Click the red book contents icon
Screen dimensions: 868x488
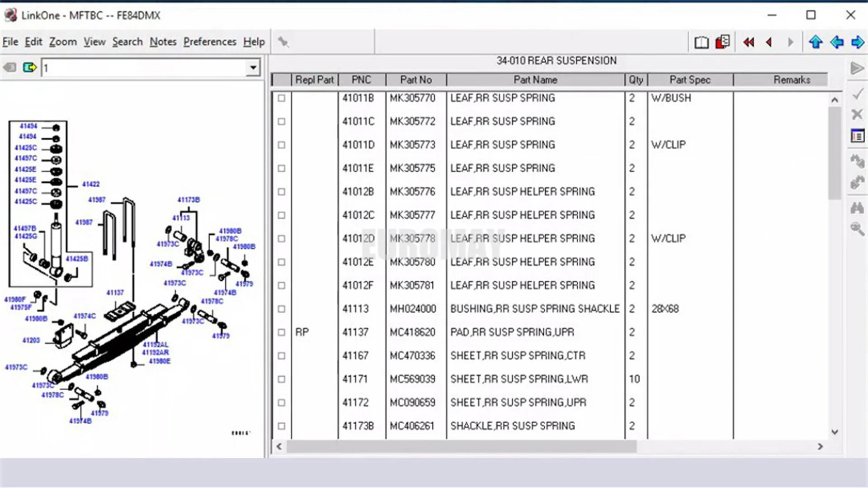click(x=722, y=42)
